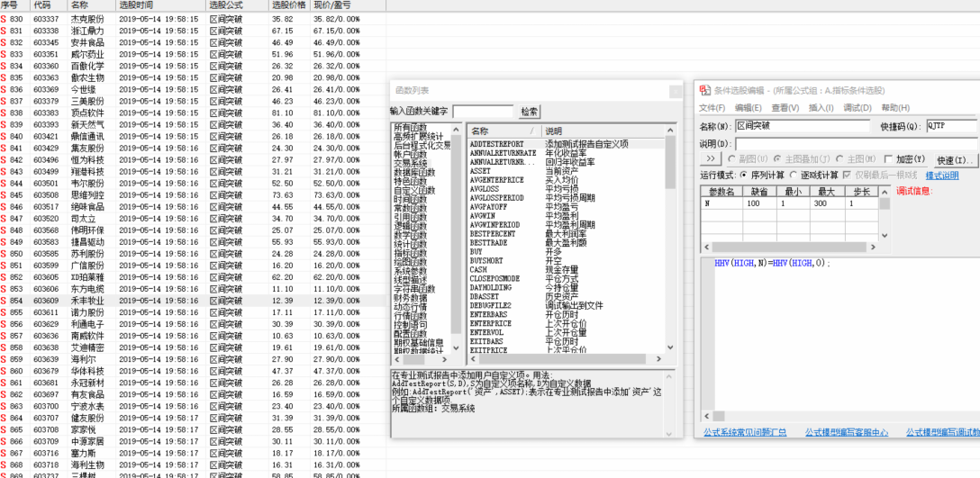The height and width of the screenshot is (478, 980).
Task: Click parameter table horizontal scroll-right arrow
Action: [x=874, y=247]
